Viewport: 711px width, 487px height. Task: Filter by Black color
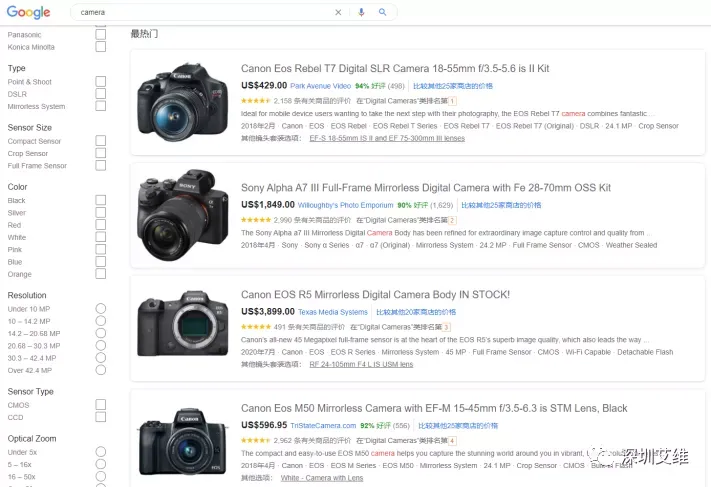tap(101, 200)
